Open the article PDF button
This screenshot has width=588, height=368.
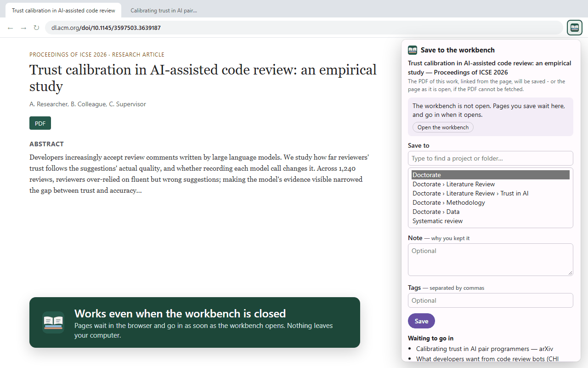40,123
